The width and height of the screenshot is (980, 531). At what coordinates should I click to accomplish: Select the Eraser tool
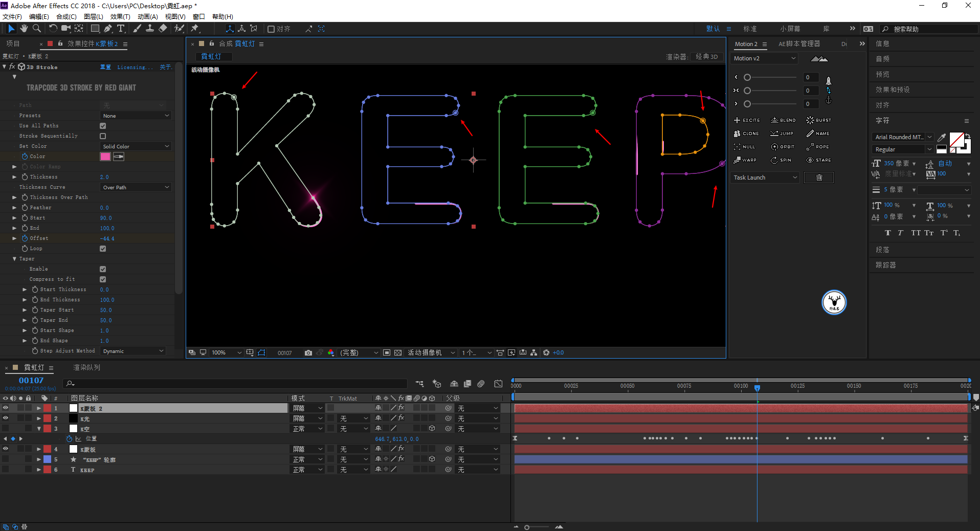point(163,29)
